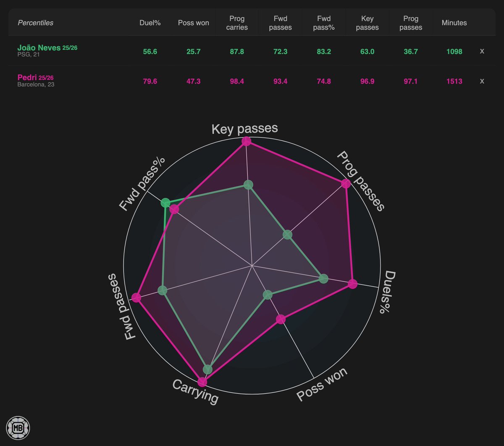Select João Neves Fwd passes value 72.3
This screenshot has width=504, height=446.
[x=281, y=51]
